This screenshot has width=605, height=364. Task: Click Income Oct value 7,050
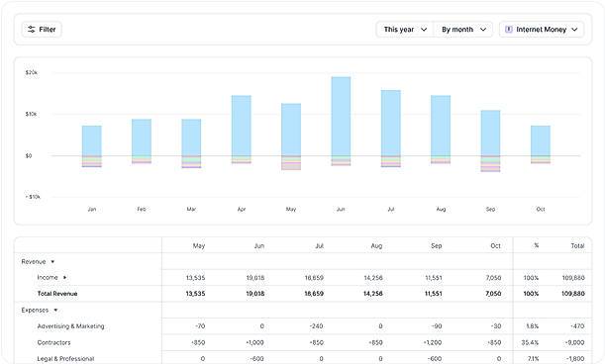pos(493,278)
